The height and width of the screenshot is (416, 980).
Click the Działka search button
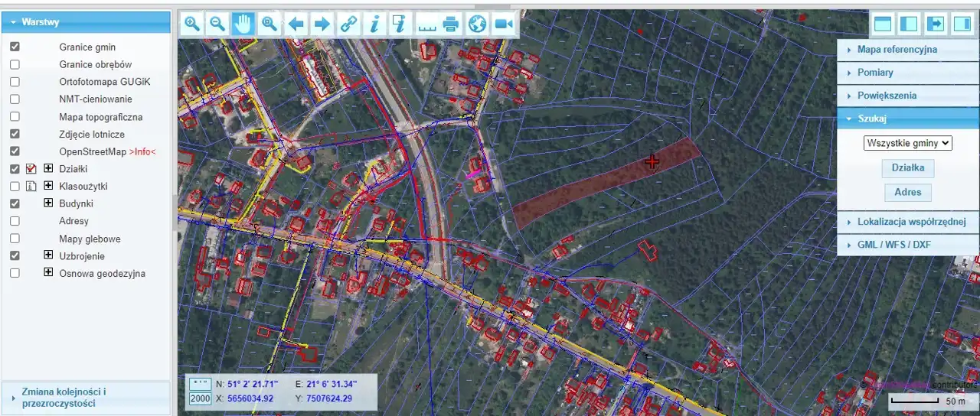click(908, 168)
